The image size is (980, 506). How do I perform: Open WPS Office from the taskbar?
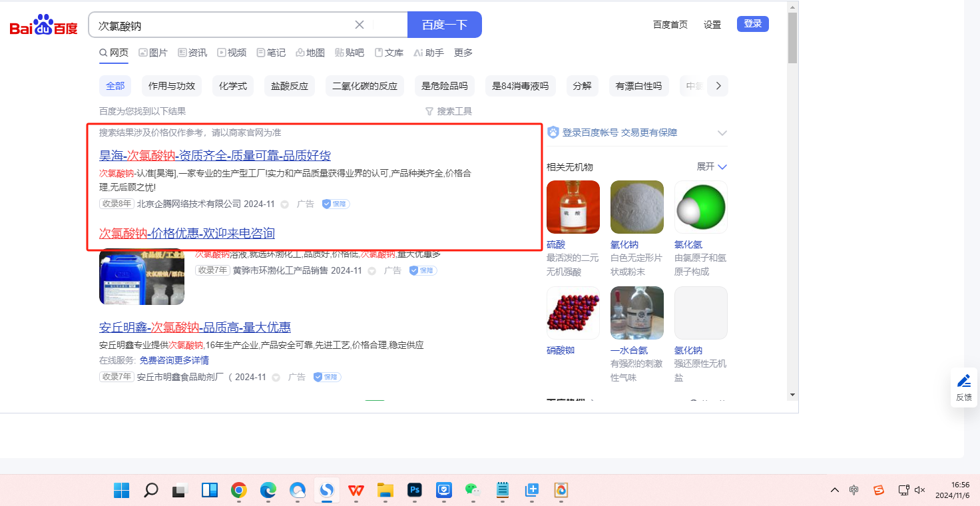(356, 491)
